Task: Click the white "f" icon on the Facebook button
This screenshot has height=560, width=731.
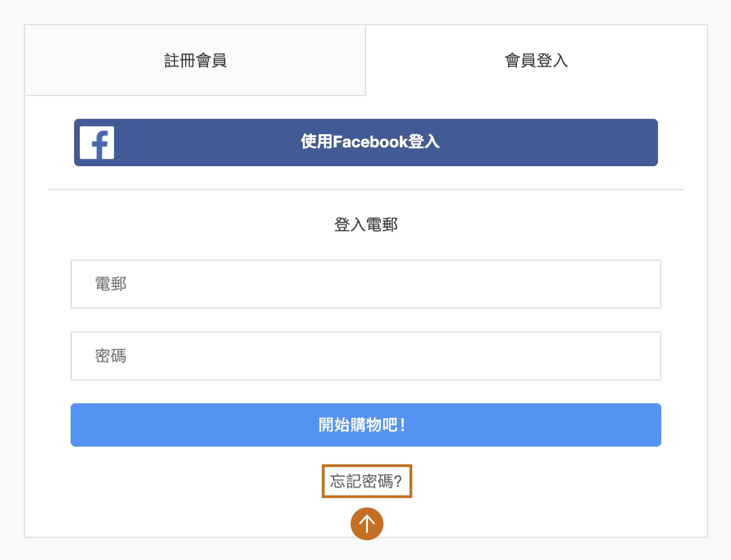Action: (97, 143)
